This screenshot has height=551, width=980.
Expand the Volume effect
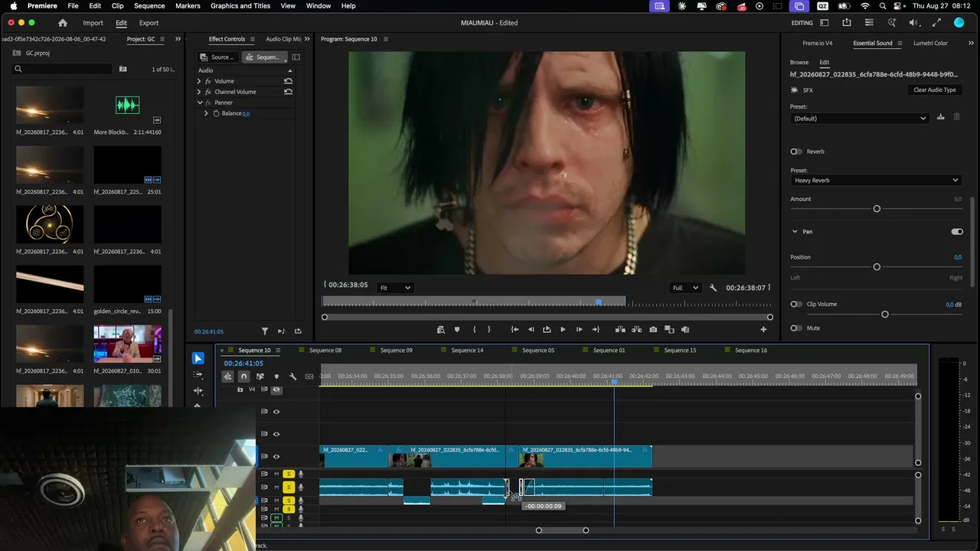(199, 81)
